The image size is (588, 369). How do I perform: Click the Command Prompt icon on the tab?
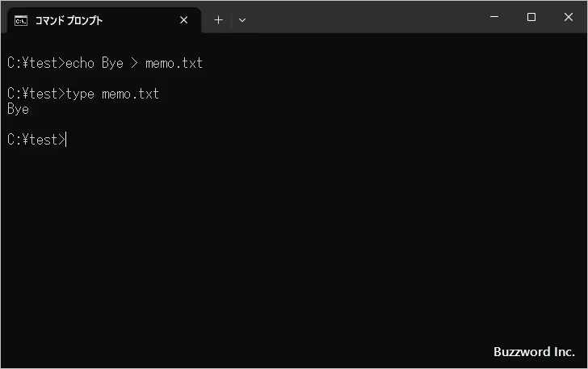pos(21,20)
